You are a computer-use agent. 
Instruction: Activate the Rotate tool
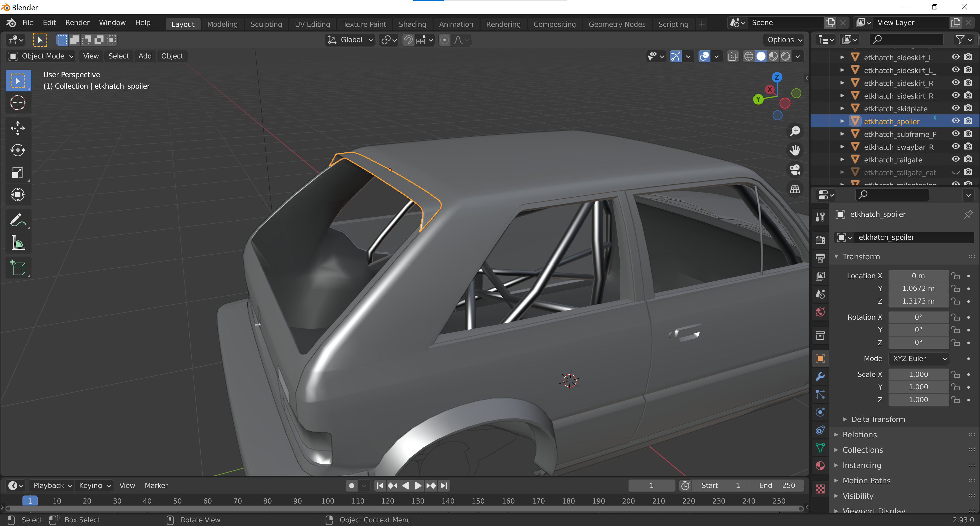(x=18, y=150)
